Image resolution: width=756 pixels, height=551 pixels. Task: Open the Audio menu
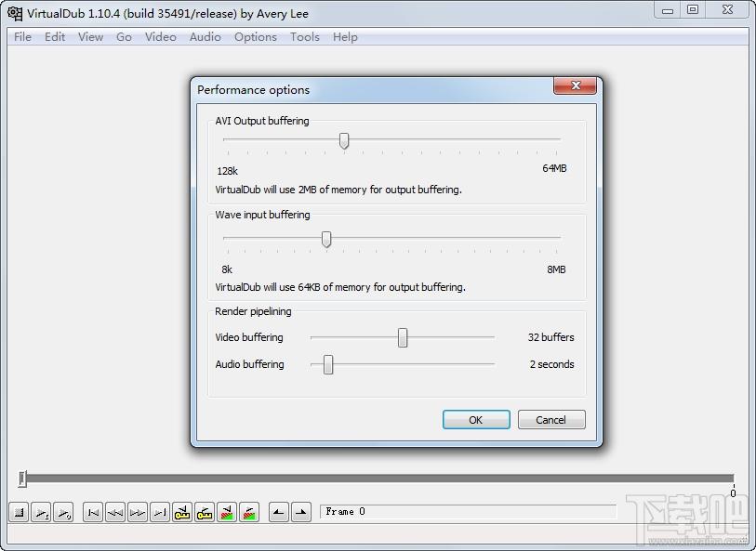[x=206, y=37]
